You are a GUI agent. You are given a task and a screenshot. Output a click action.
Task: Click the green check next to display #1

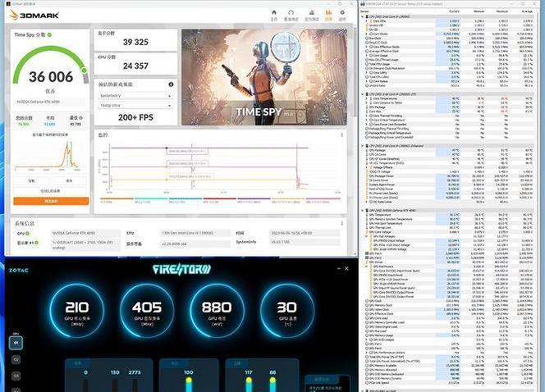(36, 243)
